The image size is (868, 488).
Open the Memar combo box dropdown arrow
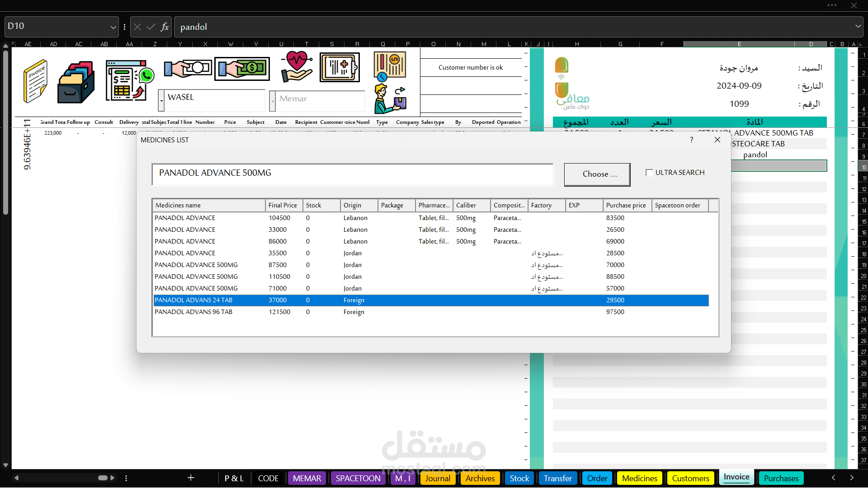point(273,102)
